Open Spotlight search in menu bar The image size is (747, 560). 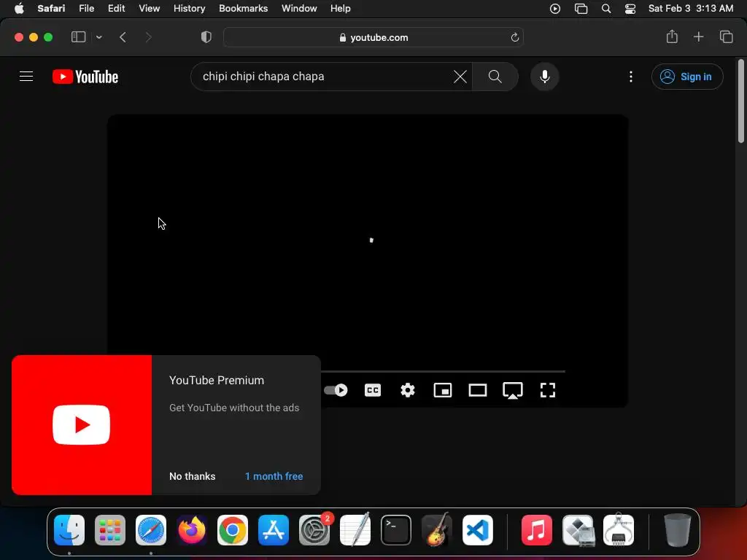coord(606,9)
